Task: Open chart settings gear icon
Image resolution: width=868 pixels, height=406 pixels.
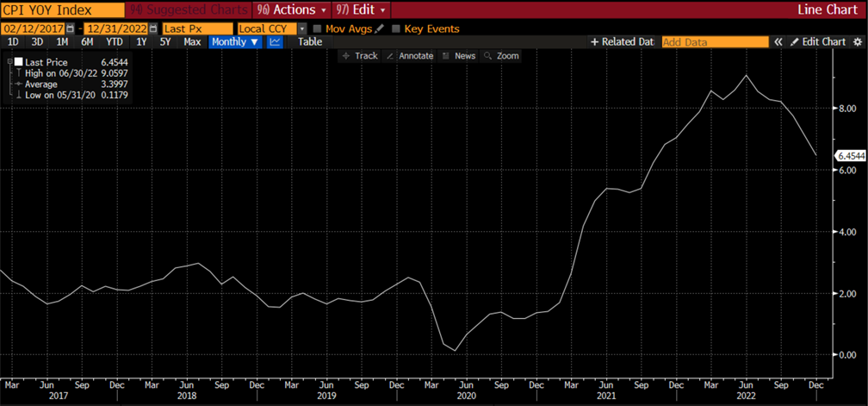Action: (x=858, y=41)
